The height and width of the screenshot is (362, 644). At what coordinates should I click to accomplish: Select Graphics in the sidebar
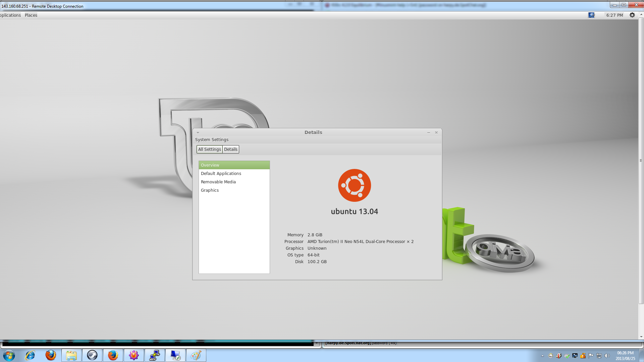[234, 190]
